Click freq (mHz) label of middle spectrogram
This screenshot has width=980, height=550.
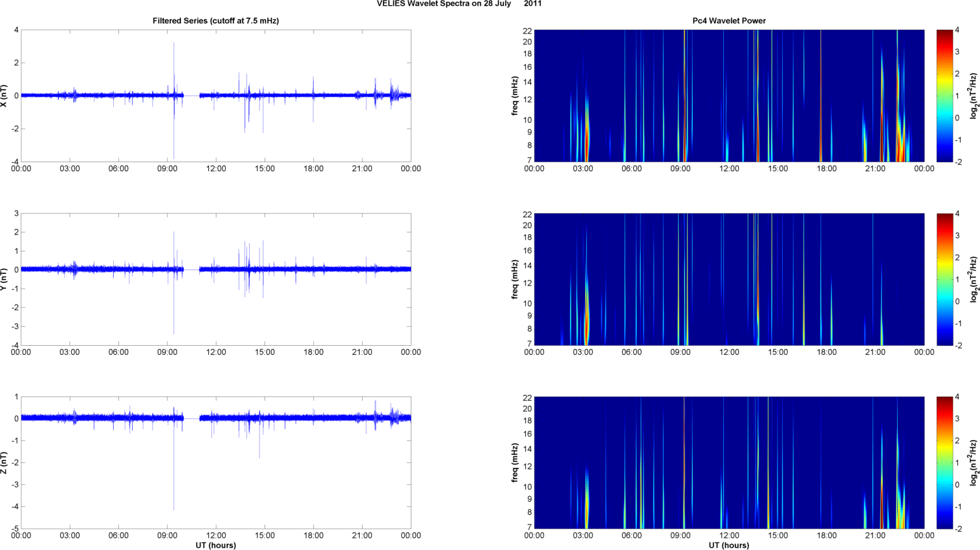click(x=515, y=279)
